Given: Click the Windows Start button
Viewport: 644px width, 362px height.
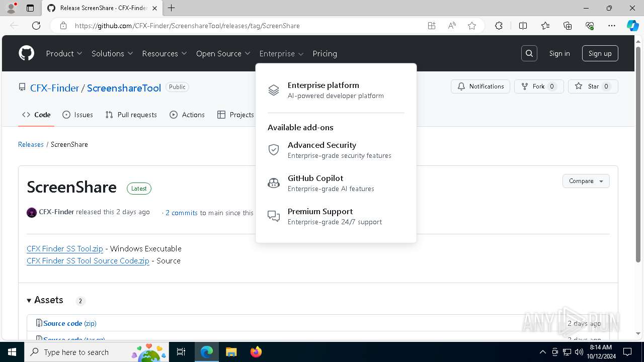Looking at the screenshot, I should pos(12,352).
